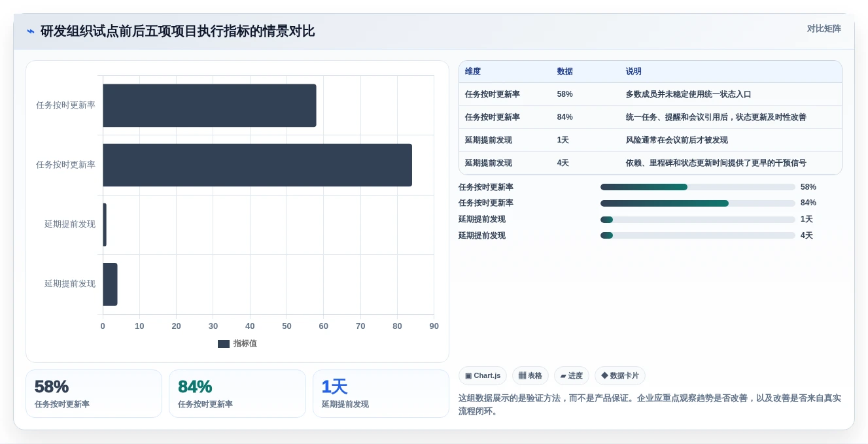Select the 表格 tag label
Image resolution: width=868 pixels, height=444 pixels.
click(x=535, y=376)
